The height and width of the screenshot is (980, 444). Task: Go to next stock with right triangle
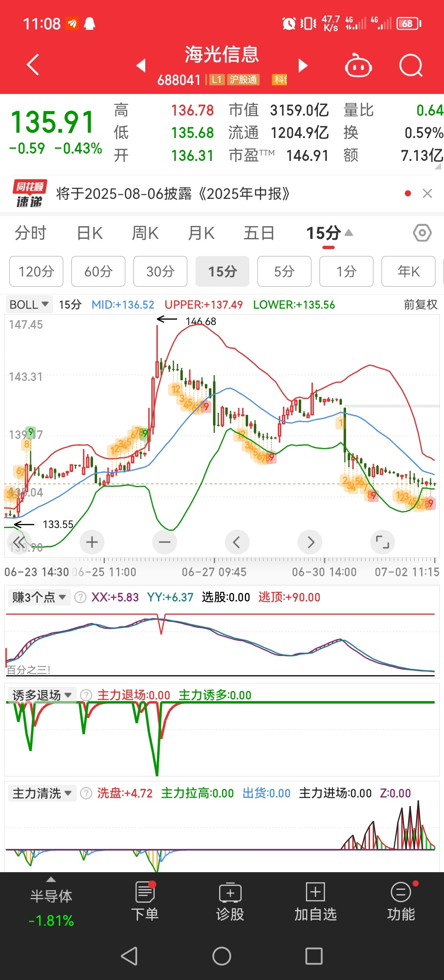coord(302,65)
